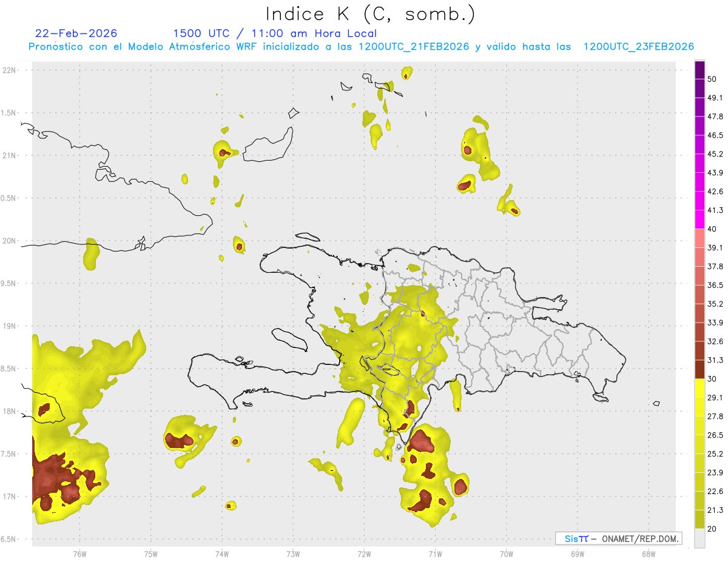
Task: Click the magenta band between 40 and 41.3
Action: 700,219
